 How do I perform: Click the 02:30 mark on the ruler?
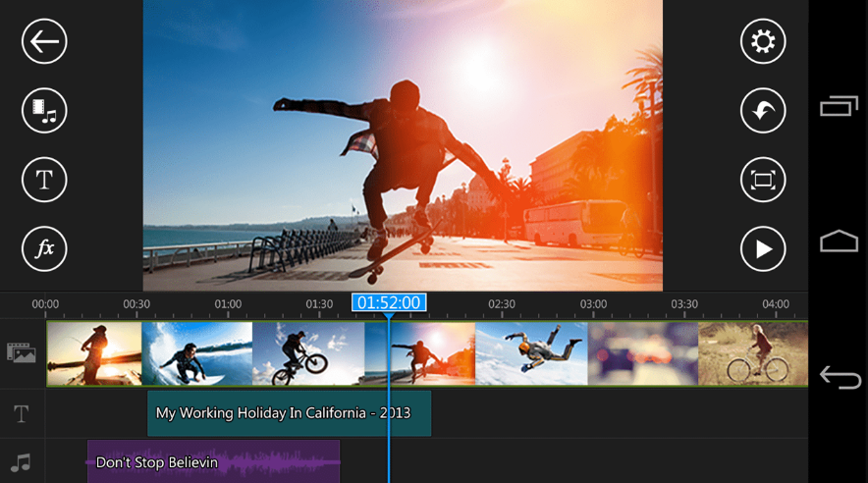click(x=502, y=304)
